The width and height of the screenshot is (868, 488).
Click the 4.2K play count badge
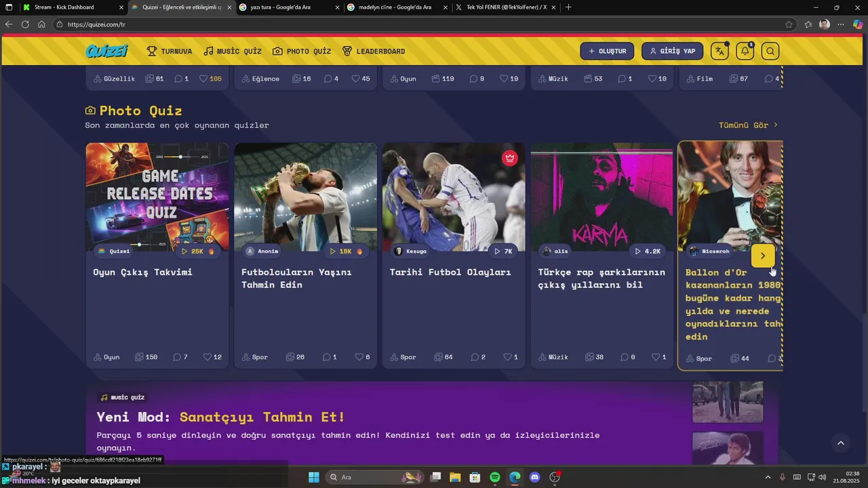coord(648,251)
